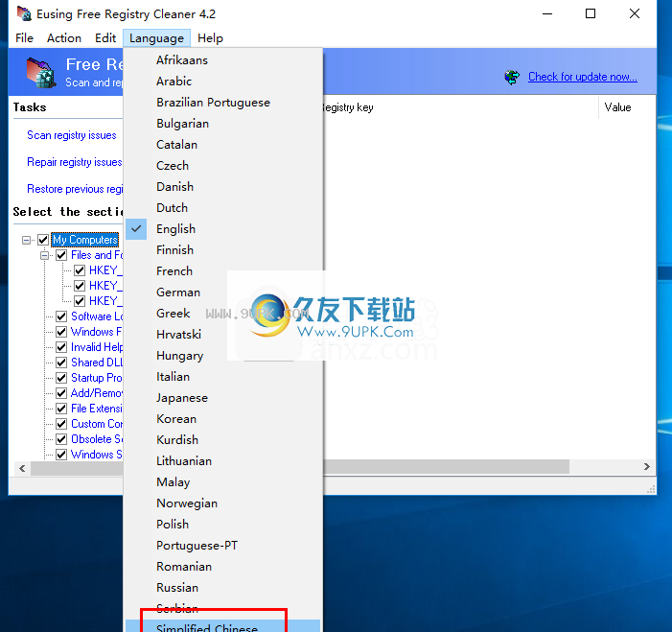Collapse the My Computers tree node

pyautogui.click(x=27, y=240)
